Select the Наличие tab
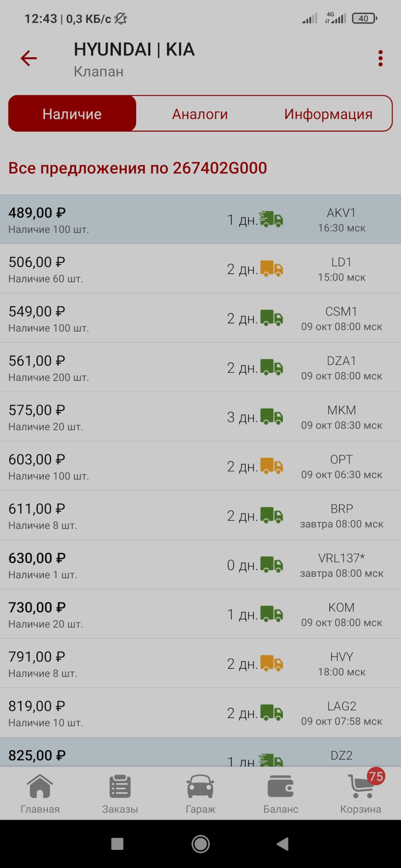This screenshot has width=401, height=868. 72,113
